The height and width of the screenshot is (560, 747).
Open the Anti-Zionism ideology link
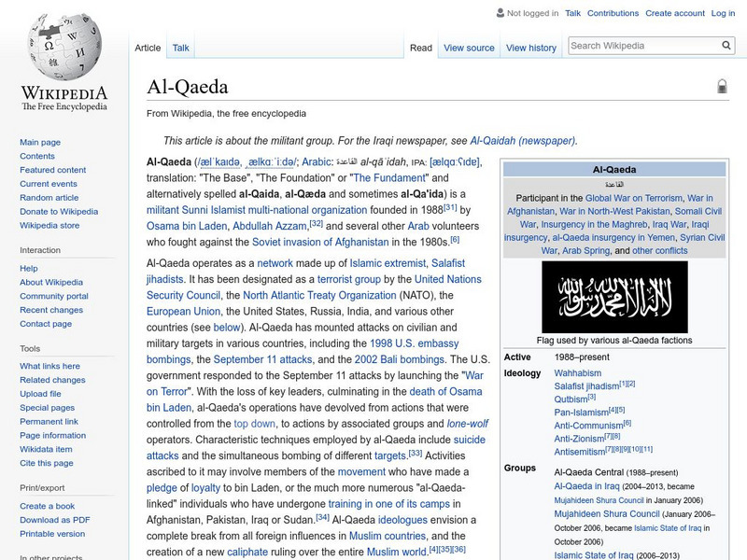click(x=579, y=439)
